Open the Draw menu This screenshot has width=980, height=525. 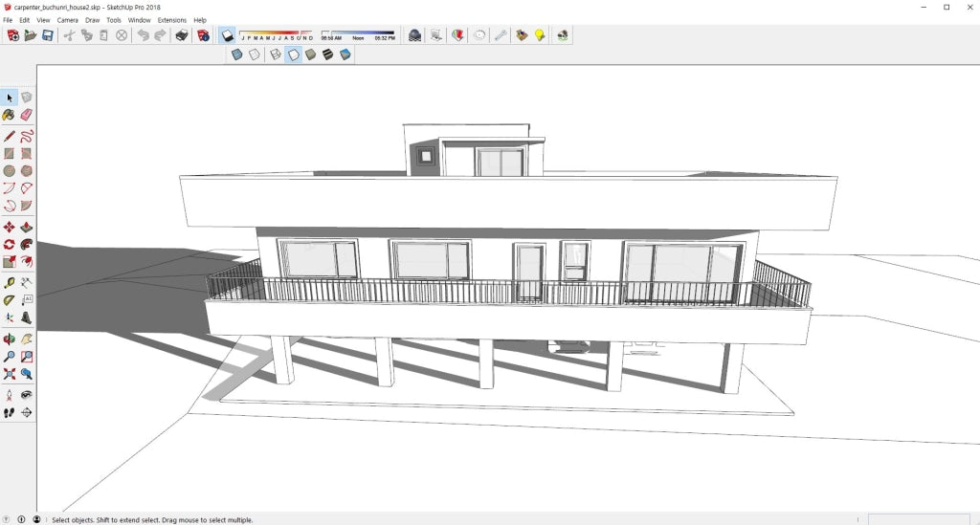[93, 20]
